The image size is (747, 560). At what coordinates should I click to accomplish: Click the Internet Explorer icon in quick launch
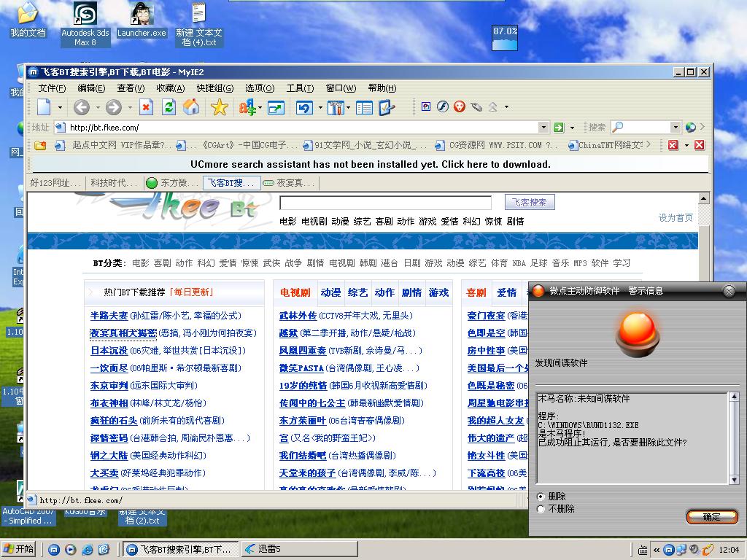pyautogui.click(x=88, y=550)
